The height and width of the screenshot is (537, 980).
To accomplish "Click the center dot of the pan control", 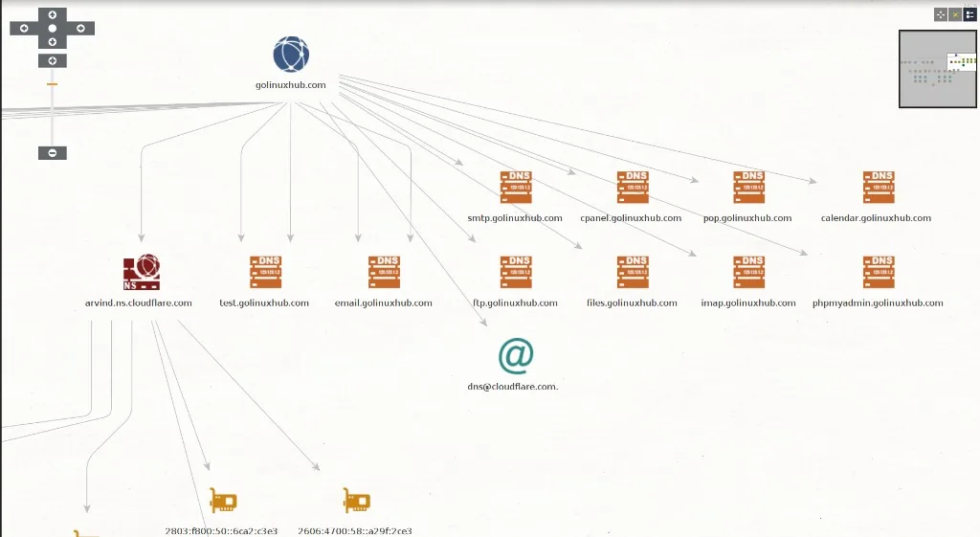I will pyautogui.click(x=53, y=28).
